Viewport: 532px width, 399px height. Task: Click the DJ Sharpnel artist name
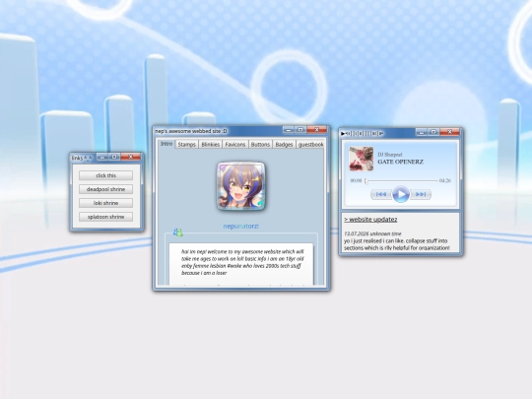[x=390, y=155]
